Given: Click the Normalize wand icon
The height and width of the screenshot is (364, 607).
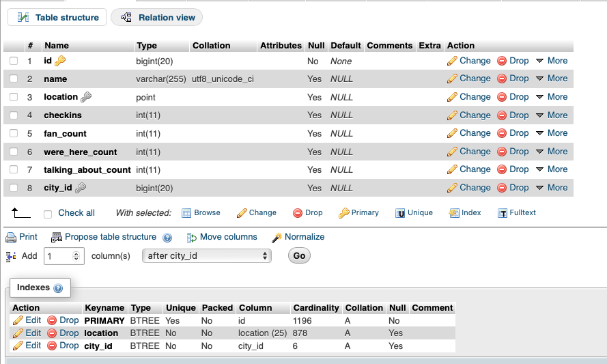Looking at the screenshot, I should pos(277,238).
